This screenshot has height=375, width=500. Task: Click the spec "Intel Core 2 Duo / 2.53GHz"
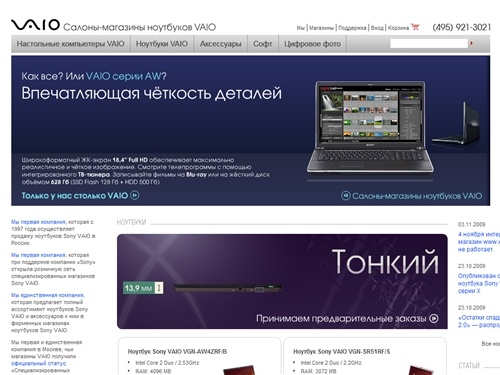(x=167, y=363)
